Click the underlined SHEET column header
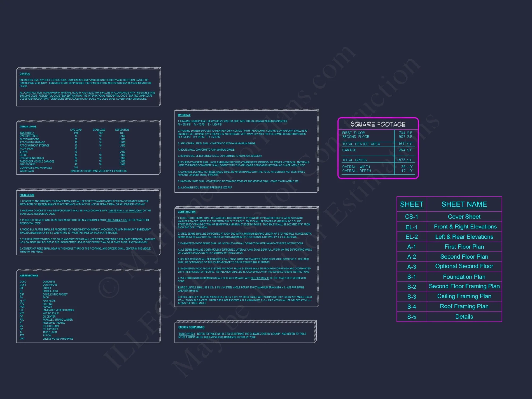 point(411,204)
